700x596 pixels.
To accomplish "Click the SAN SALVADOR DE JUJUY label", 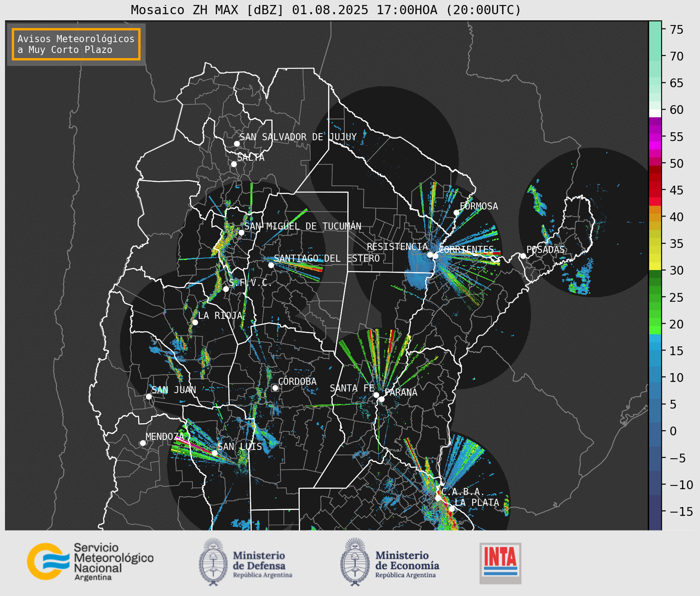I will pos(298,137).
